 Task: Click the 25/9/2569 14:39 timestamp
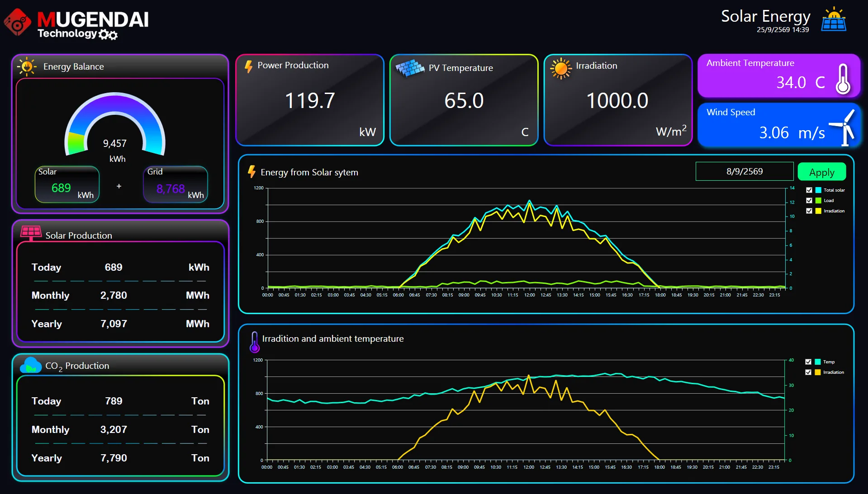(x=783, y=30)
